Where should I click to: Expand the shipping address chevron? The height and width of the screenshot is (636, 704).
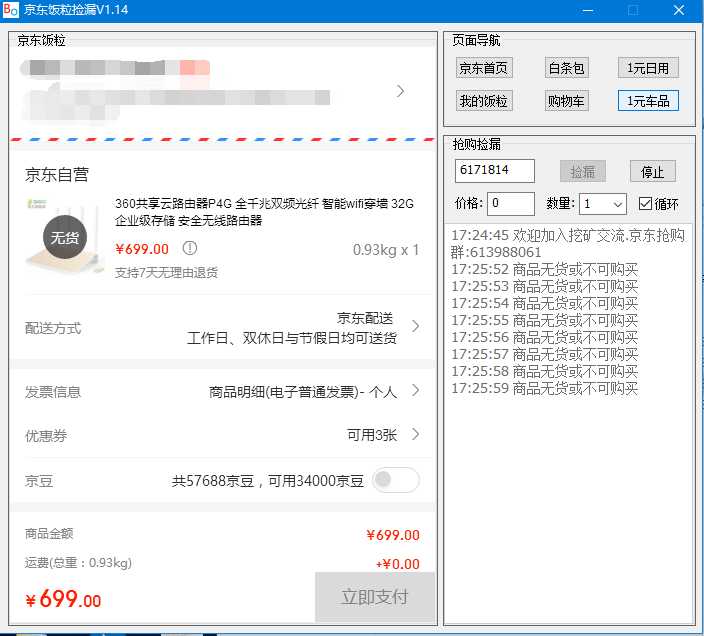pyautogui.click(x=400, y=91)
